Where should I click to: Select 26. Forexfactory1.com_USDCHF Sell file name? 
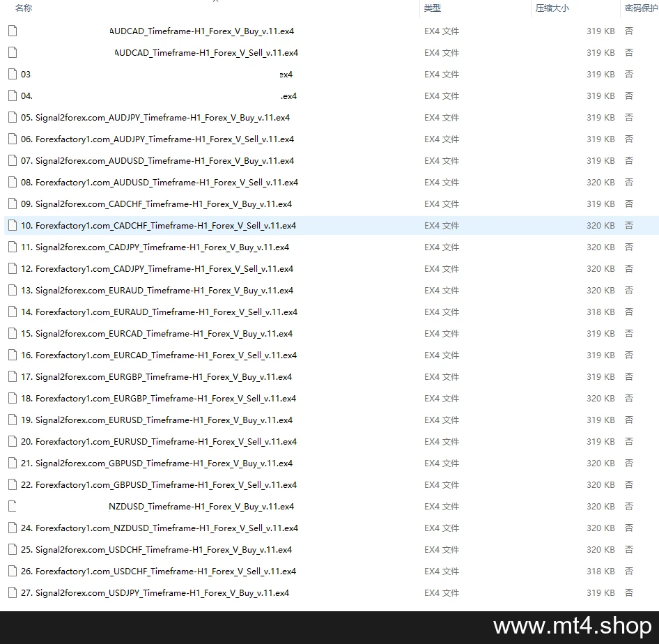158,572
